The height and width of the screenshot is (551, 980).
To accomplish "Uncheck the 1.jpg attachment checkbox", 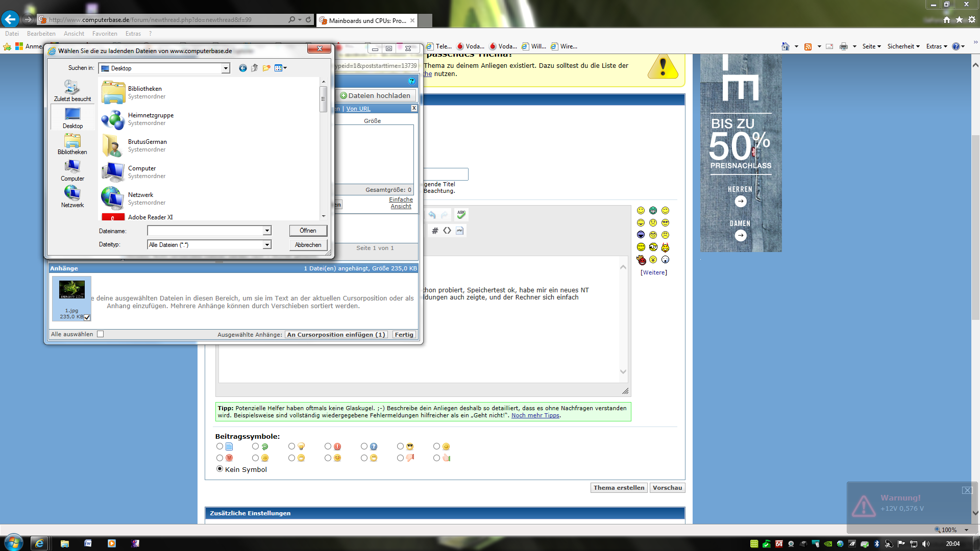I will tap(87, 317).
